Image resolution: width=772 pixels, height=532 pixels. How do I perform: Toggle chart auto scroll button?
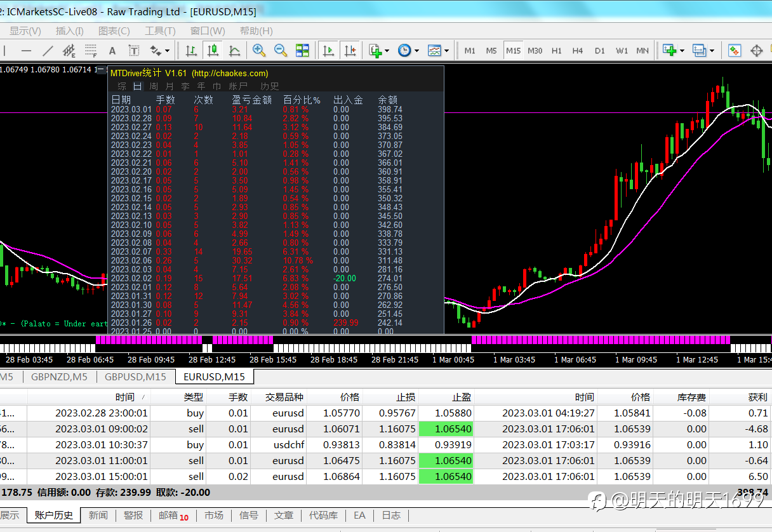[x=328, y=51]
